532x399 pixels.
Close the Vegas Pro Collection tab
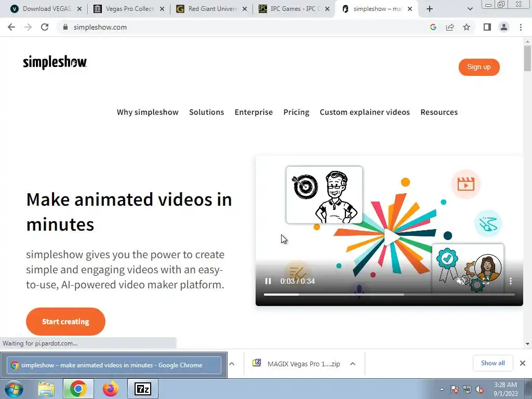[x=162, y=9]
